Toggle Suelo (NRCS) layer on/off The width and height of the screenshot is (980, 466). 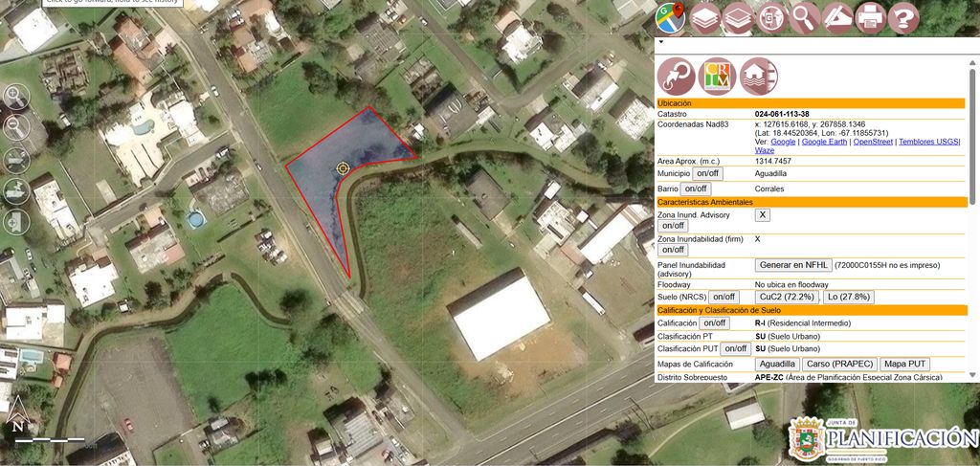tap(724, 297)
